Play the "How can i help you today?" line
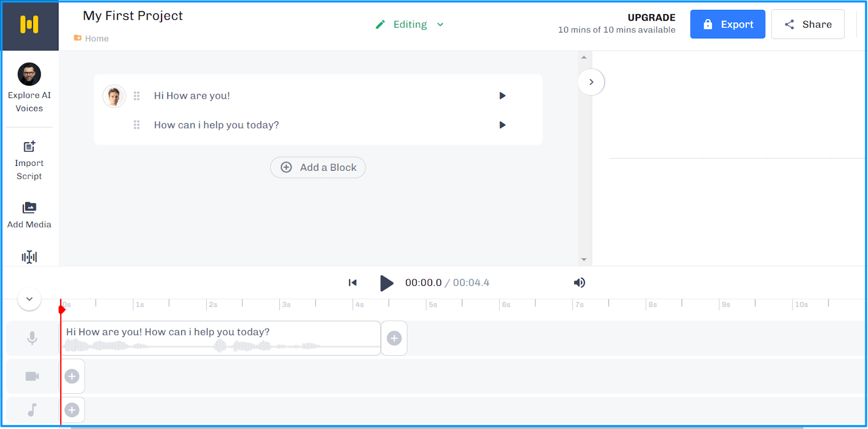Screen dimensions: 868x429 tap(502, 125)
